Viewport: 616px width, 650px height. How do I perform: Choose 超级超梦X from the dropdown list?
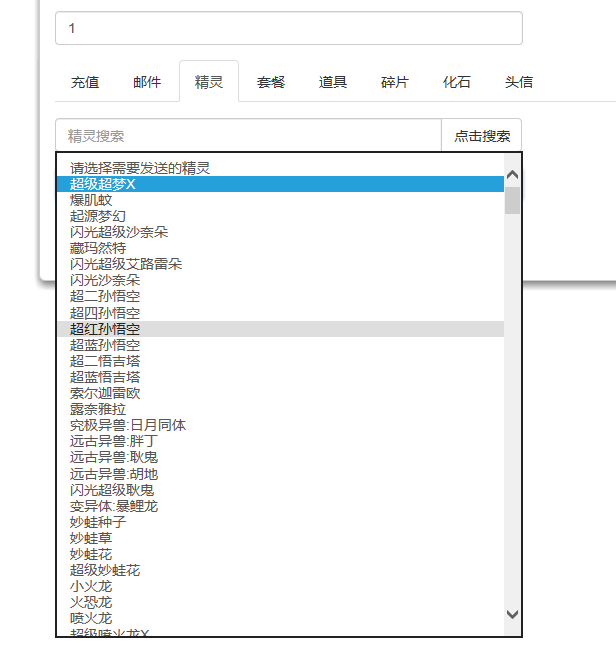[x=103, y=184]
